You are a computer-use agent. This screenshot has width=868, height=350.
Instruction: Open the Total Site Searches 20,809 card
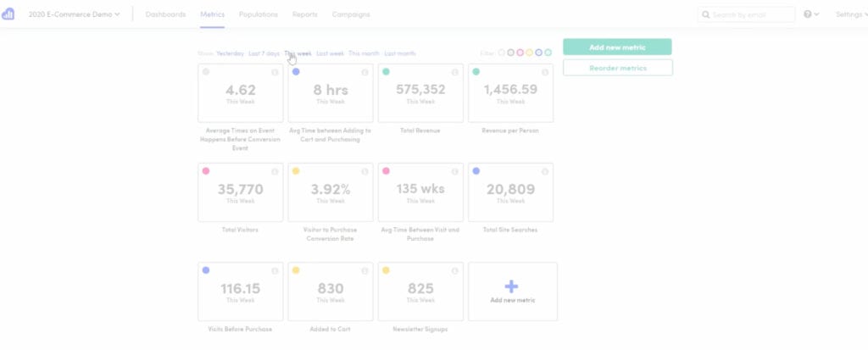coord(510,192)
